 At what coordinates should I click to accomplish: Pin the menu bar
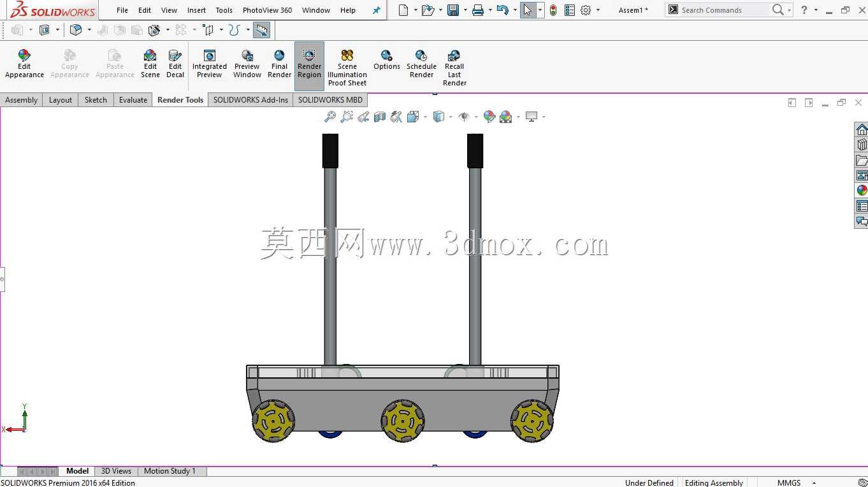(x=376, y=10)
